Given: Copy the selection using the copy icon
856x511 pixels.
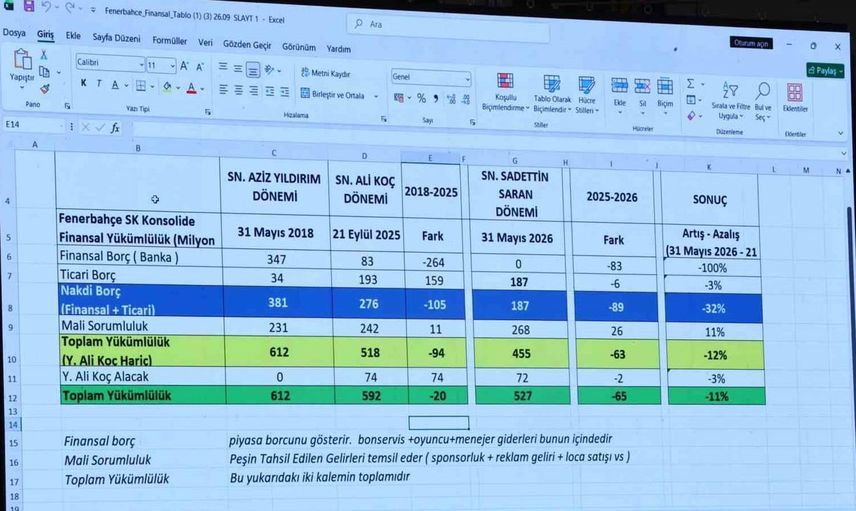Looking at the screenshot, I should pos(44,72).
